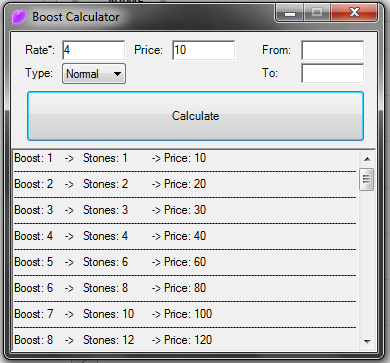
Task: Open the Type dropdown showing Normal
Action: [94, 74]
